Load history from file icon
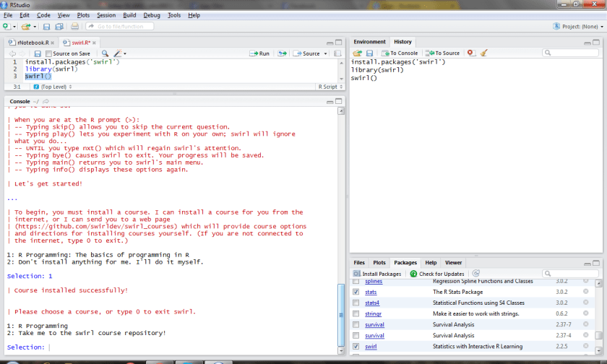607x364 pixels. click(357, 53)
